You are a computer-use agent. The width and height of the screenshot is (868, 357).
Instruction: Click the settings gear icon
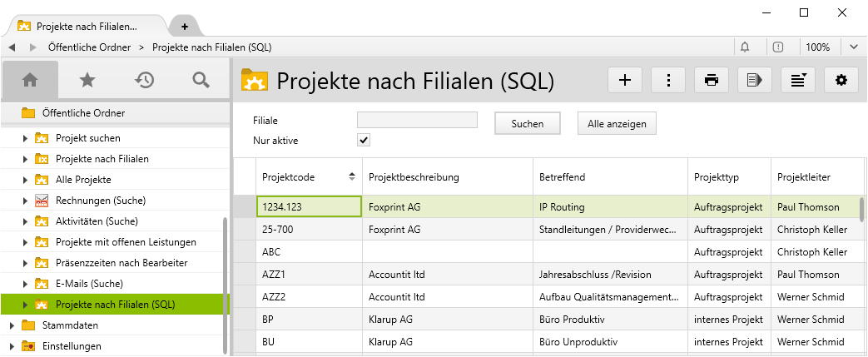pos(841,80)
